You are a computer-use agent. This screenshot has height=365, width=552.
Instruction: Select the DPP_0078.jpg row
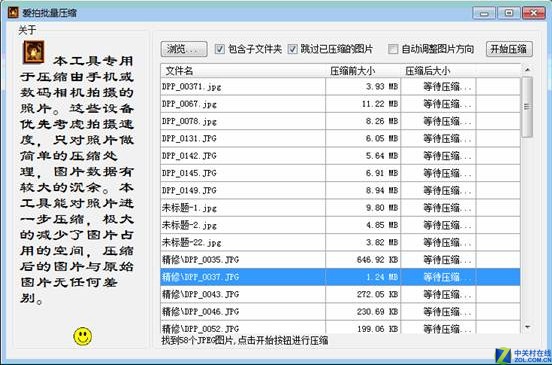point(340,121)
